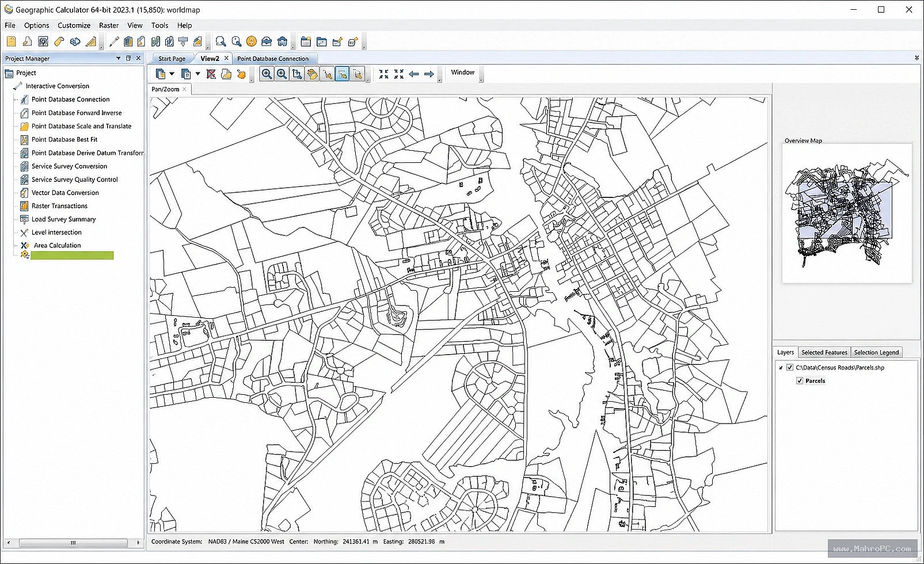
Task: Switch to the Start Page tab
Action: (172, 59)
